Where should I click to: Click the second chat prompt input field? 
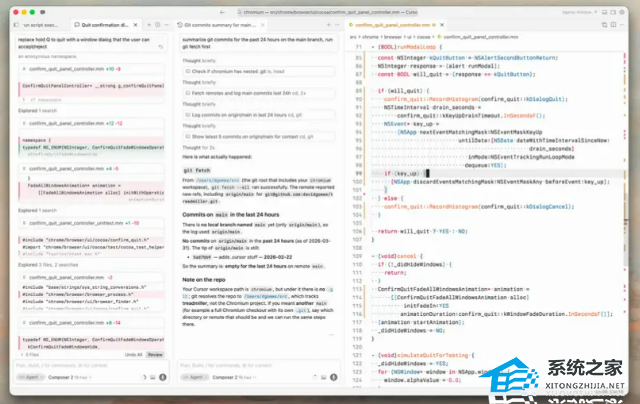(259, 365)
